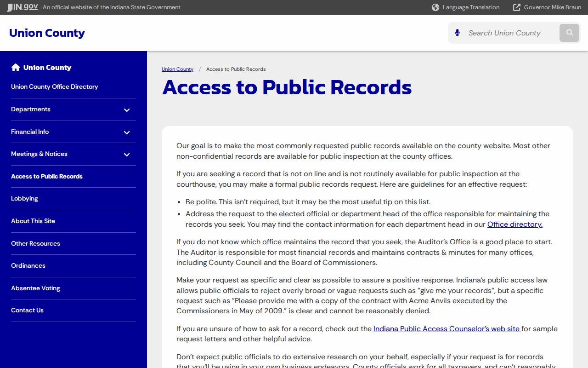Screen dimensions: 588x368
Task: Open the Ordinances sidebar item
Action: pos(28,265)
